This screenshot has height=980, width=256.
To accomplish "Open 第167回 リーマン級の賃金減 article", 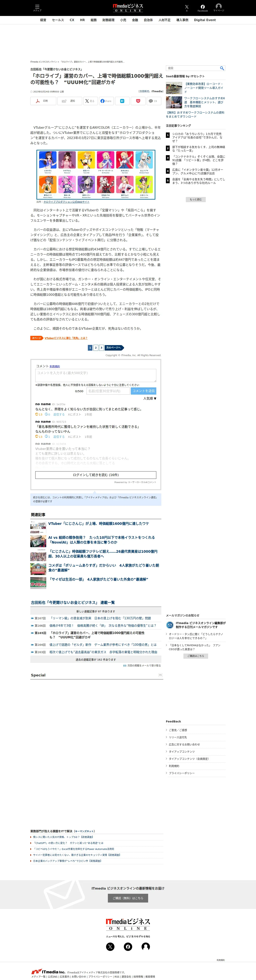I will (100, 618).
